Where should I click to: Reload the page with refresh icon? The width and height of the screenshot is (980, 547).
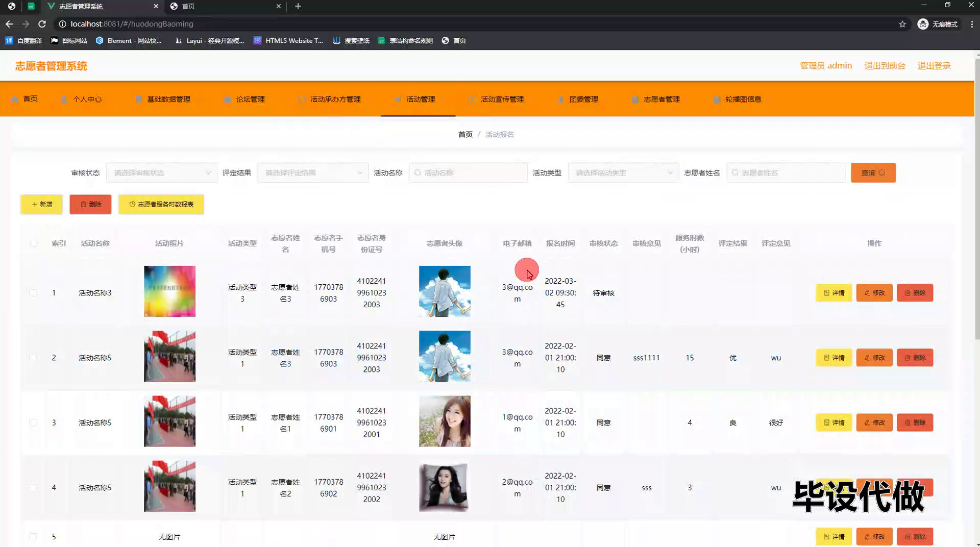pos(42,24)
